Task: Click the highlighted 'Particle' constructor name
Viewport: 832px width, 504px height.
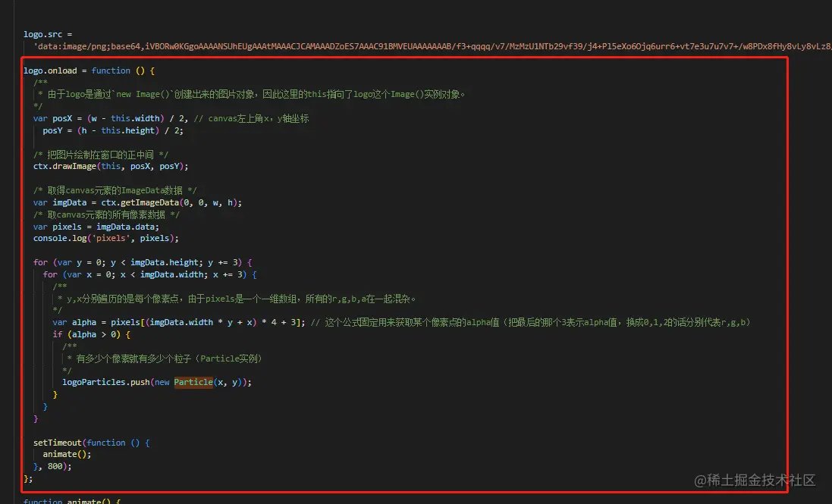Action: [x=193, y=382]
